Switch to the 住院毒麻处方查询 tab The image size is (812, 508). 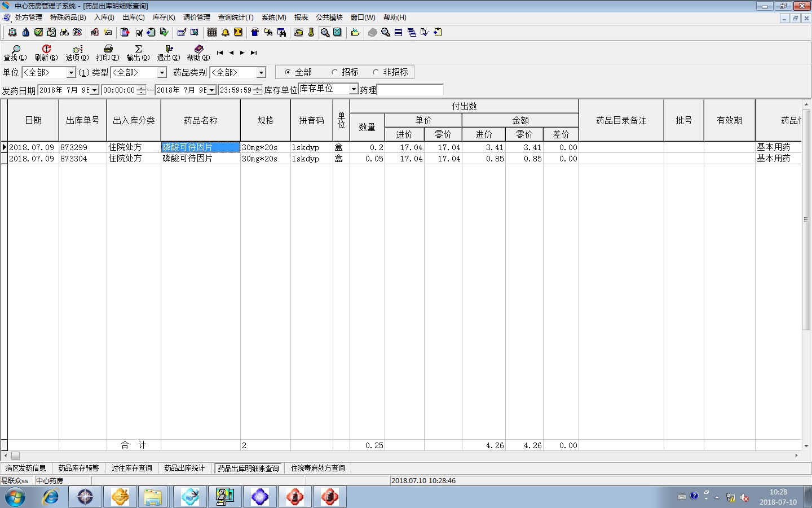point(317,468)
